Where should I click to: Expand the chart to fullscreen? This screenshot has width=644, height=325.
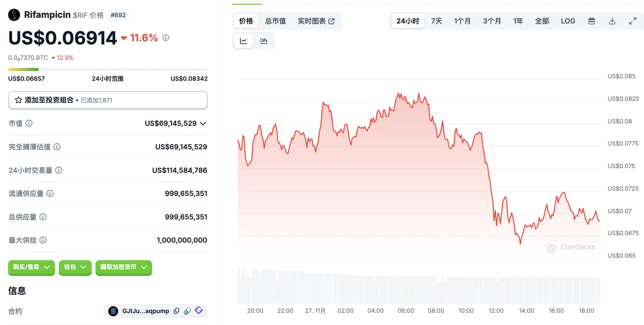(x=632, y=21)
